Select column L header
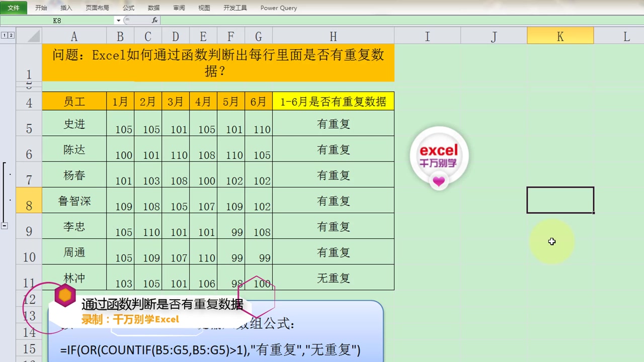Screen dimensions: 644x362 click(619, 36)
